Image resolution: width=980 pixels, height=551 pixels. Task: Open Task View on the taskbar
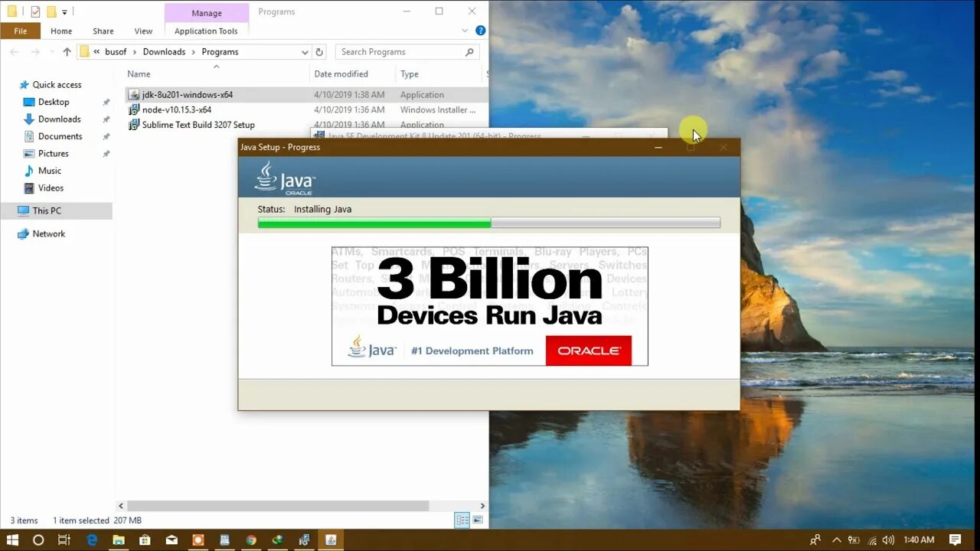64,540
